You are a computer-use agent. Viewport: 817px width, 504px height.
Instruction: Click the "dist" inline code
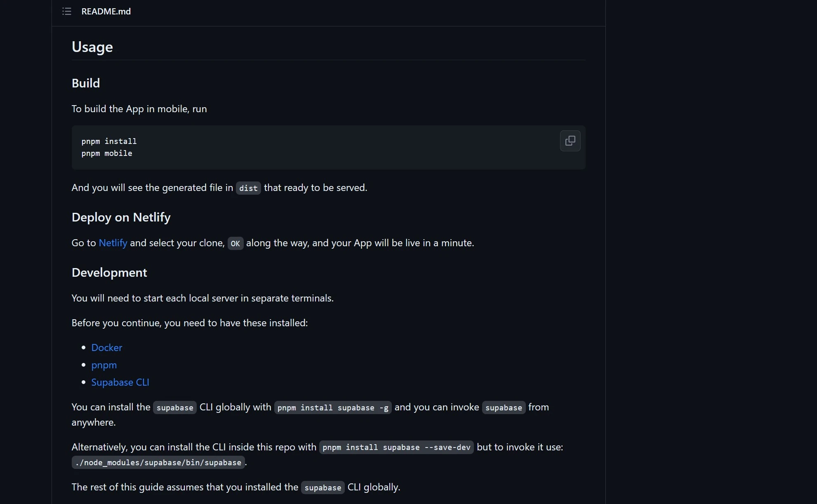tap(248, 188)
